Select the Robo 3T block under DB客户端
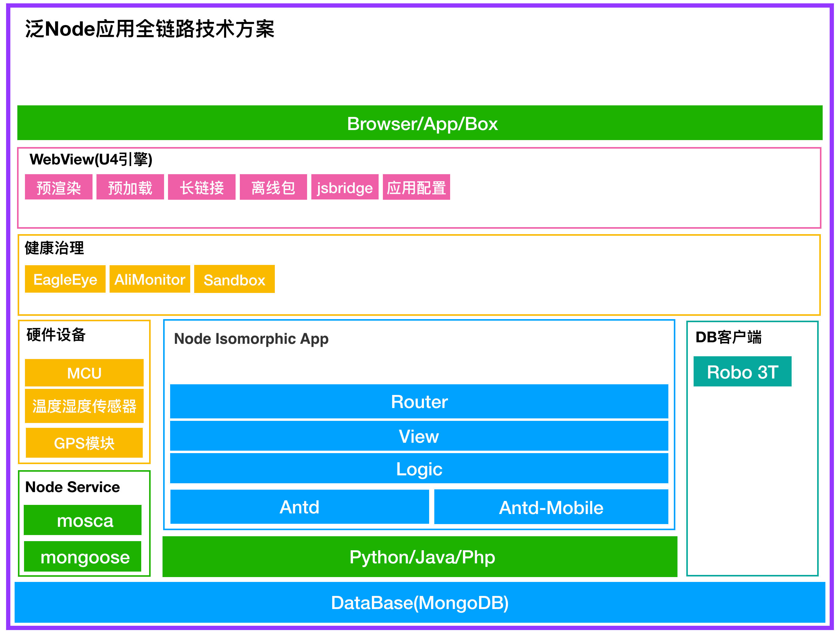840x634 pixels. coord(742,372)
